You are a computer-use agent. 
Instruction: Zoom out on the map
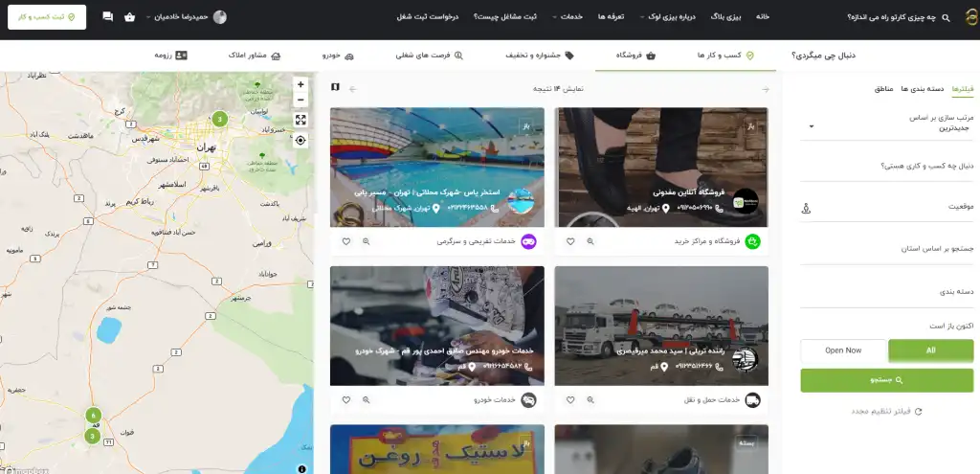[x=301, y=100]
